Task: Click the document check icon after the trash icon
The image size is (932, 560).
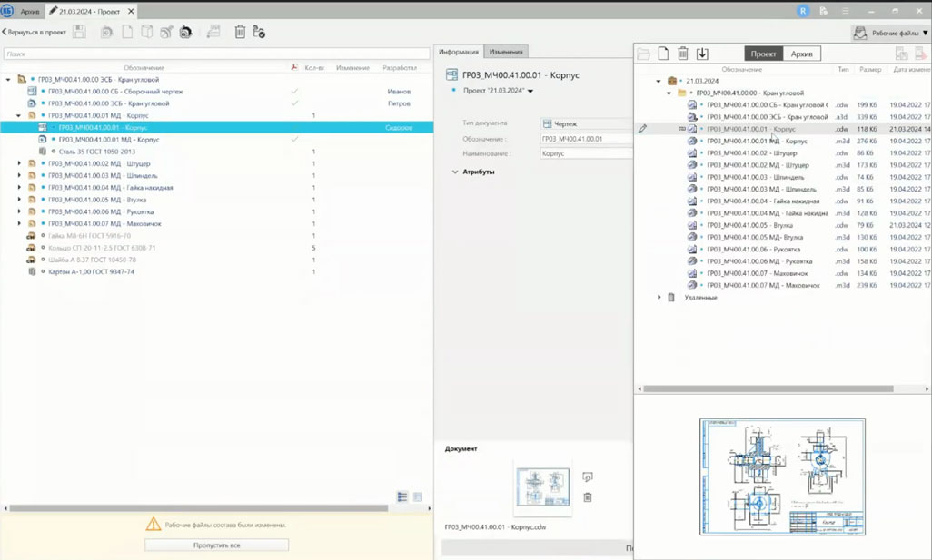Action: point(259,32)
